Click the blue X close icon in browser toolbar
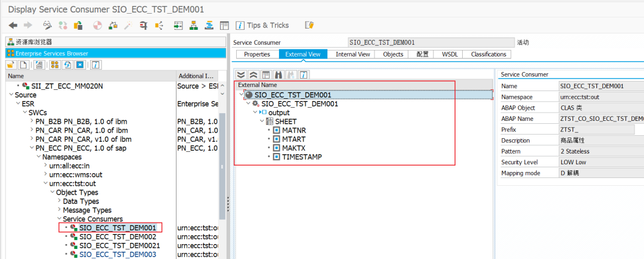 coord(80,64)
